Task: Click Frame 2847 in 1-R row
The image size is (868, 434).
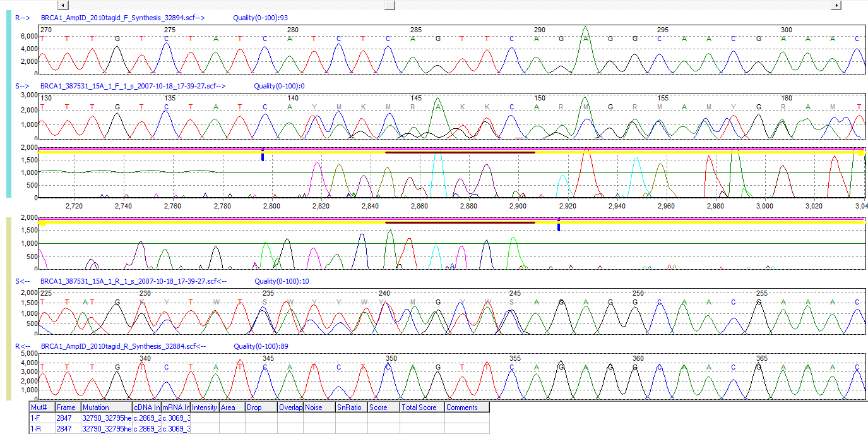Action: pos(68,428)
